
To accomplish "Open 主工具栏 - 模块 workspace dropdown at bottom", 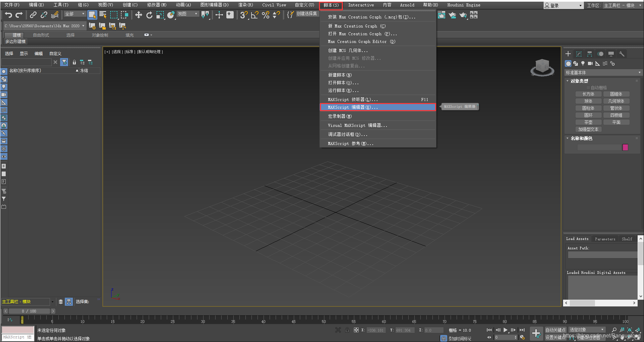I will [28, 302].
